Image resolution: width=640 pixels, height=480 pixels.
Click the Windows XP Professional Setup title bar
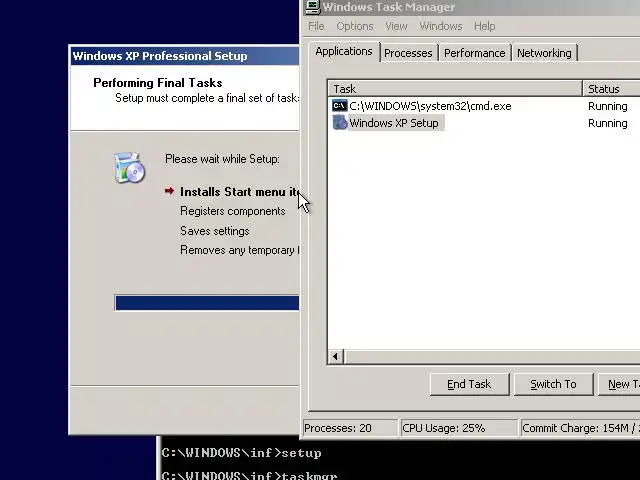185,56
